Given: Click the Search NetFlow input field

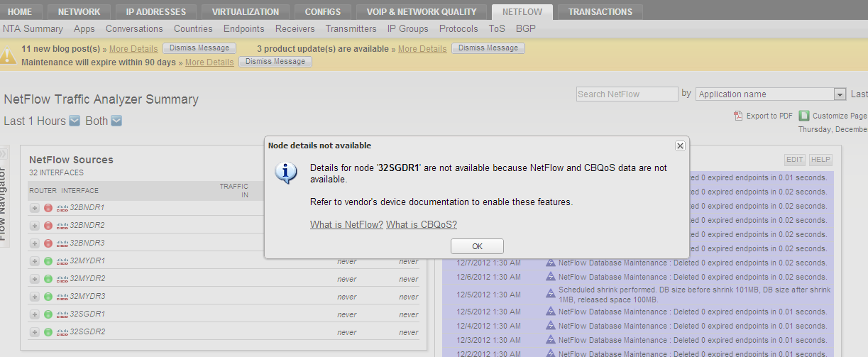Looking at the screenshot, I should tap(627, 94).
